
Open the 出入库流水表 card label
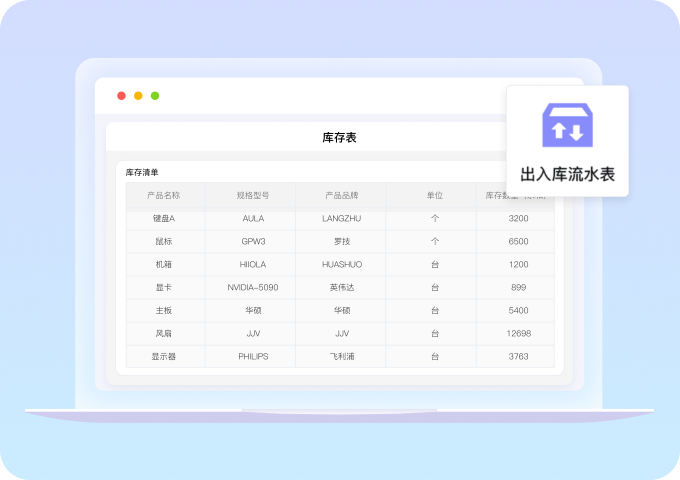point(567,174)
